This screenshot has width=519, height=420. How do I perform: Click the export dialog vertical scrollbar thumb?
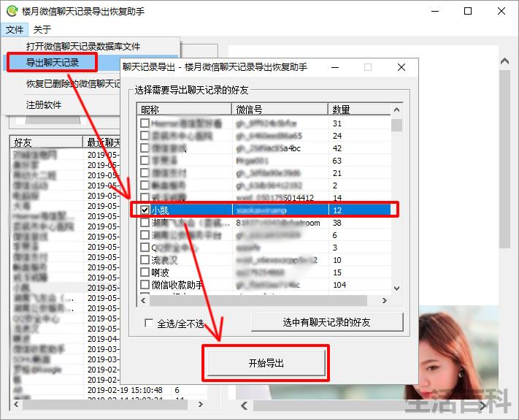click(x=396, y=125)
